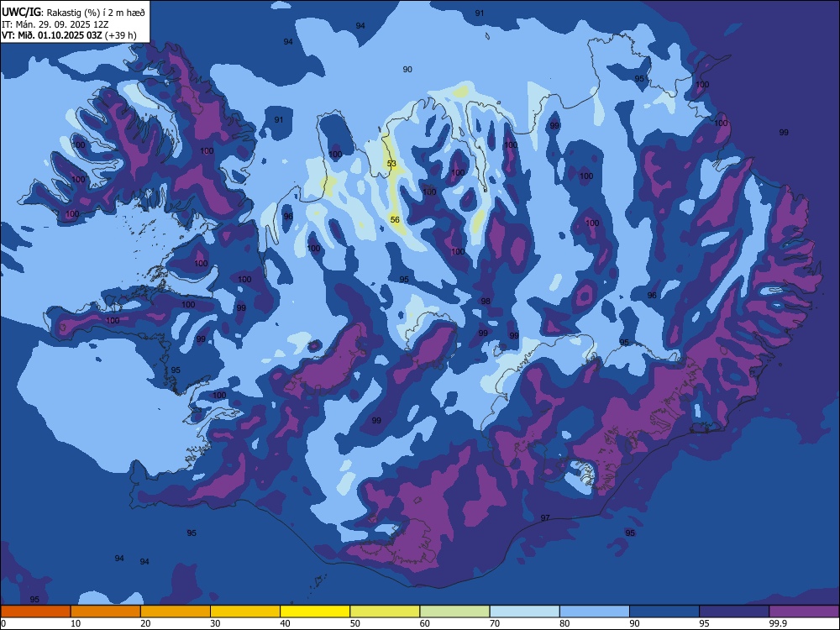Image resolution: width=840 pixels, height=630 pixels.
Task: Select the amber 20–30 legend swatch
Action: 176,612
